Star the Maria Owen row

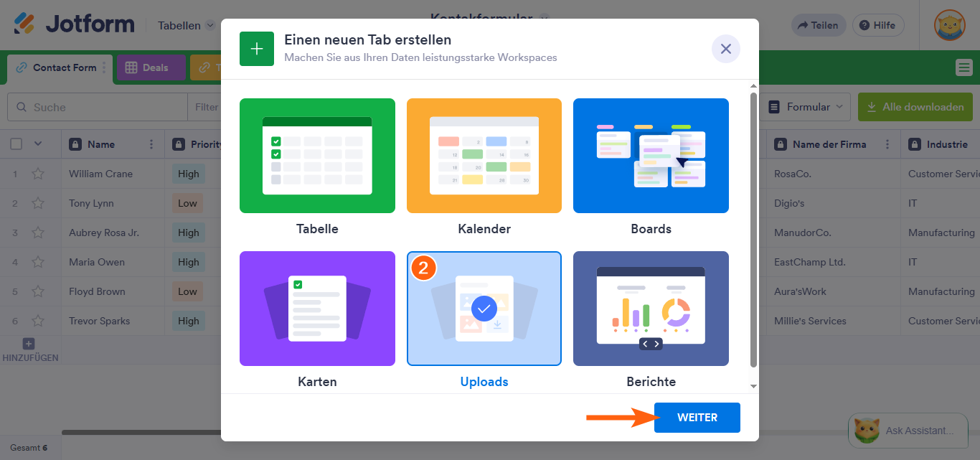38,262
